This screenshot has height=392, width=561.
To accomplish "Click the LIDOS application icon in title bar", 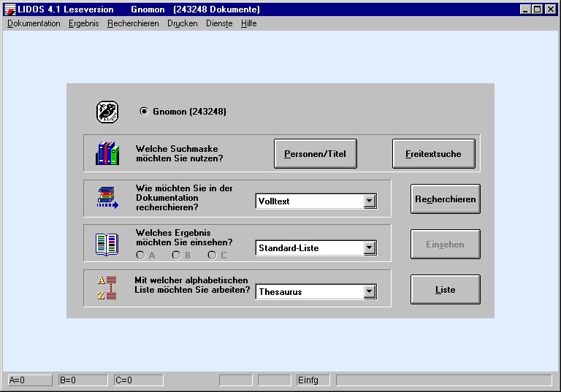I will click(9, 9).
